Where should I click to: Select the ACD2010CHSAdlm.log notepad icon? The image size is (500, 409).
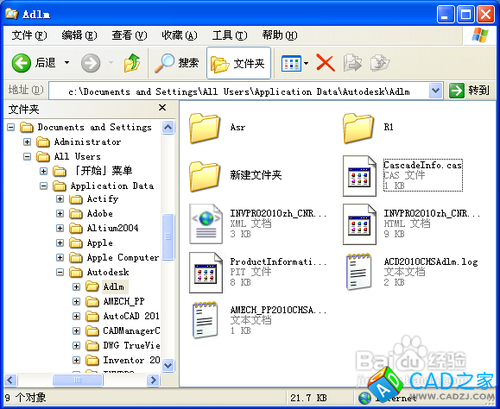[x=359, y=271]
